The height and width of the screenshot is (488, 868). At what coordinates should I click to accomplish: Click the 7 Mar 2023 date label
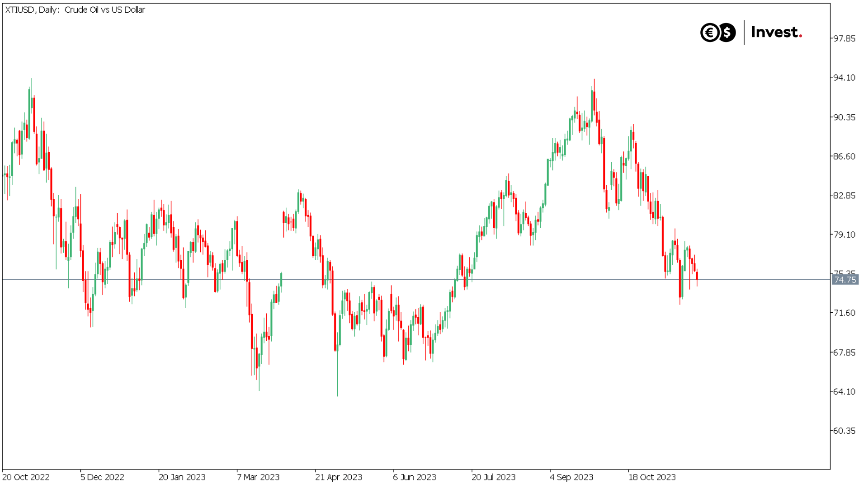258,477
